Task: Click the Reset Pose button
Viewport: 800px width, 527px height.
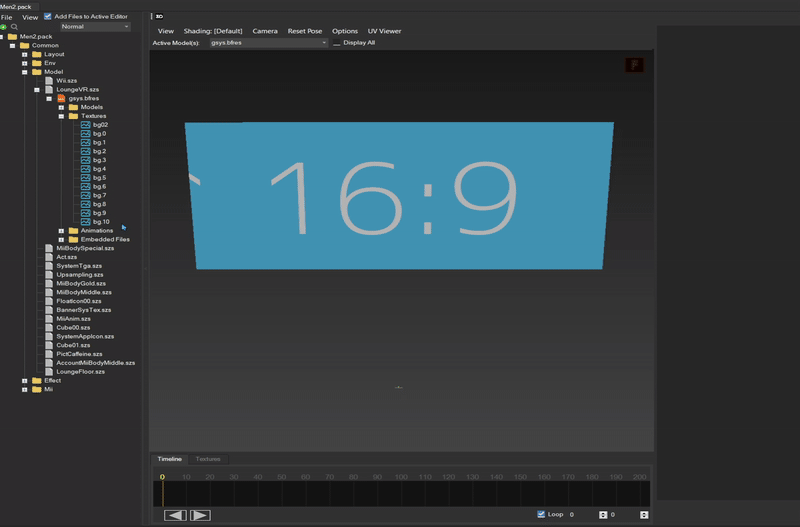Action: tap(304, 31)
